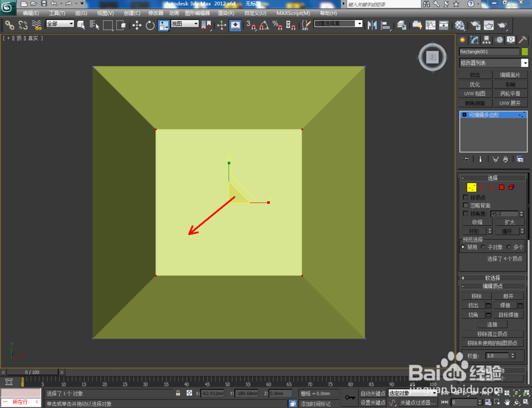532x408 pixels.
Task: Select the 子对象 radio button
Action: coord(483,247)
